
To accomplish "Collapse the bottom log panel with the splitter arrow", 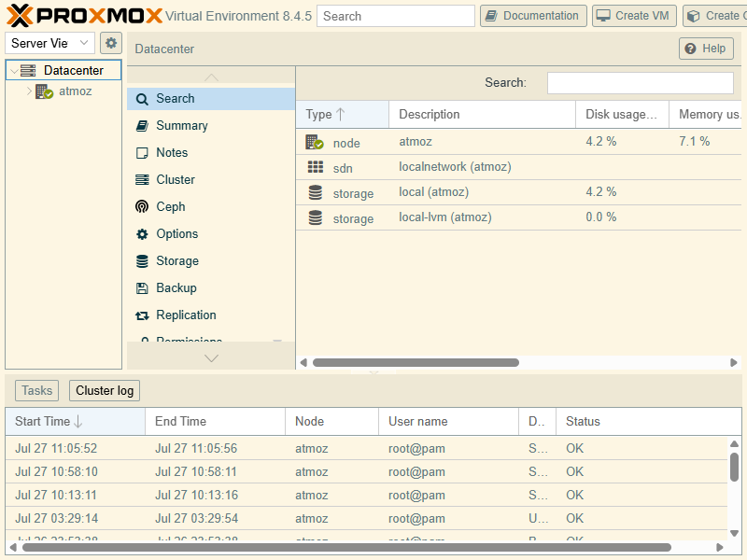I will (373, 371).
